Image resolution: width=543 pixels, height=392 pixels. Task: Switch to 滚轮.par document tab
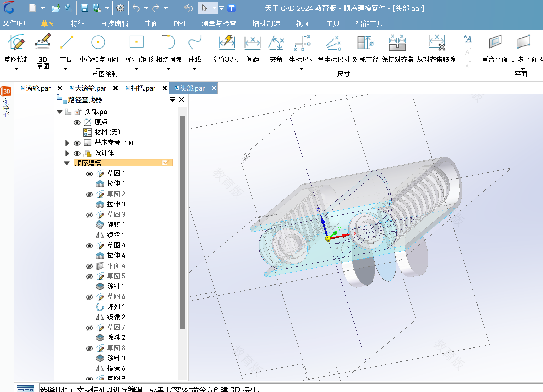[x=38, y=88]
